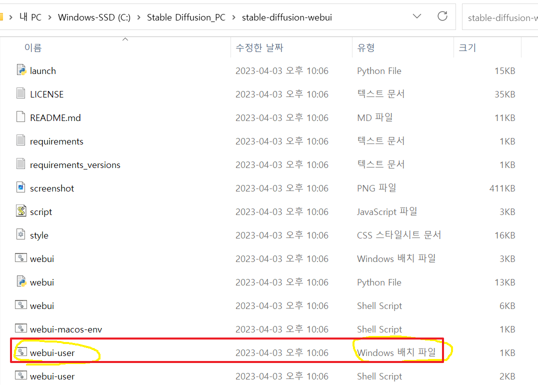Click the CSS 스타일시트 문서 type cell
This screenshot has height=392, width=538.
pyautogui.click(x=399, y=235)
